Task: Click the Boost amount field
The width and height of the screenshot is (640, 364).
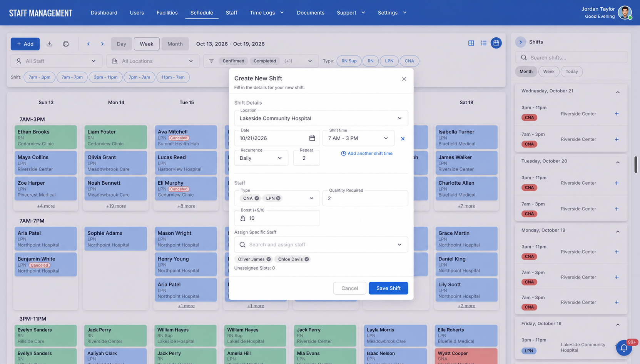Action: [277, 218]
